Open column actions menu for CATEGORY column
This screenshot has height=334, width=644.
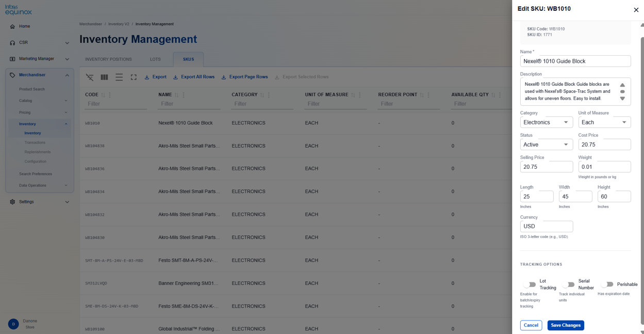pos(269,95)
